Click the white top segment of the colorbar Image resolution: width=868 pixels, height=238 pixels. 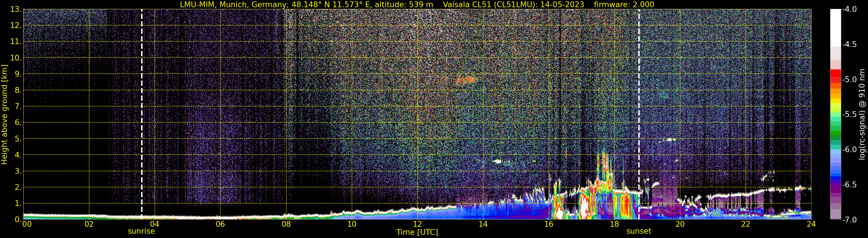coord(836,28)
